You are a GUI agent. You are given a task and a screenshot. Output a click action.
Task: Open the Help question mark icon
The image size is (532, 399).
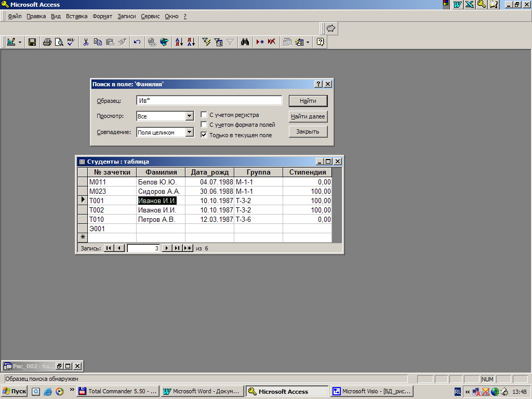click(x=320, y=42)
